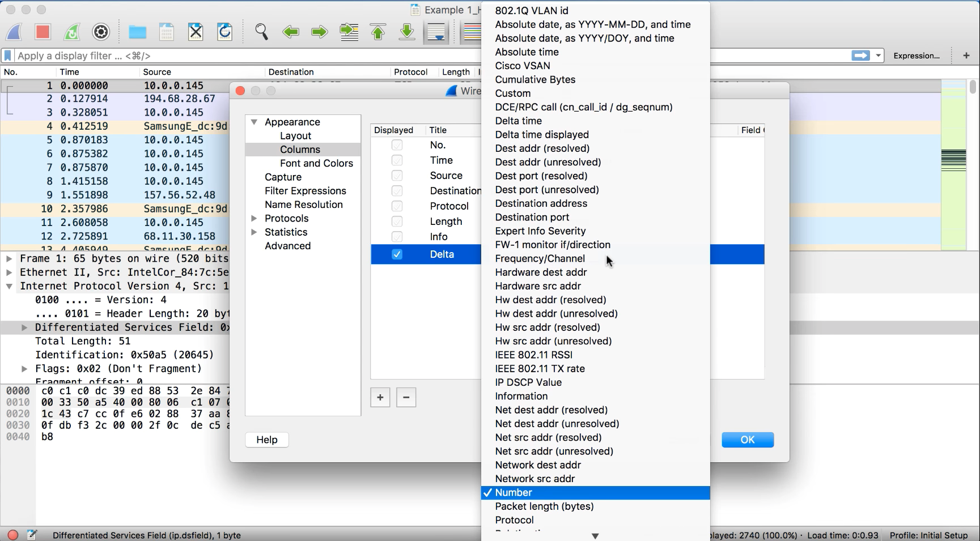This screenshot has height=541, width=980.
Task: Toggle auto-scroll during live capture icon
Action: coord(436,32)
